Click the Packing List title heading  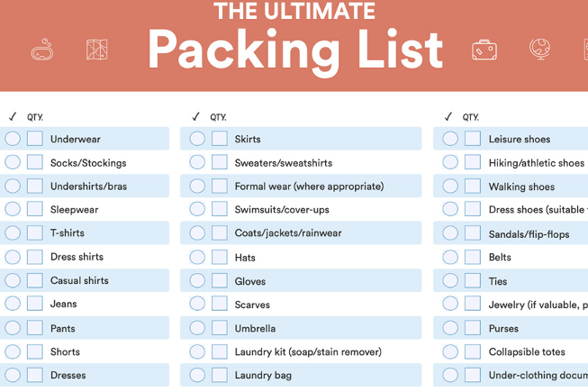[x=295, y=51]
